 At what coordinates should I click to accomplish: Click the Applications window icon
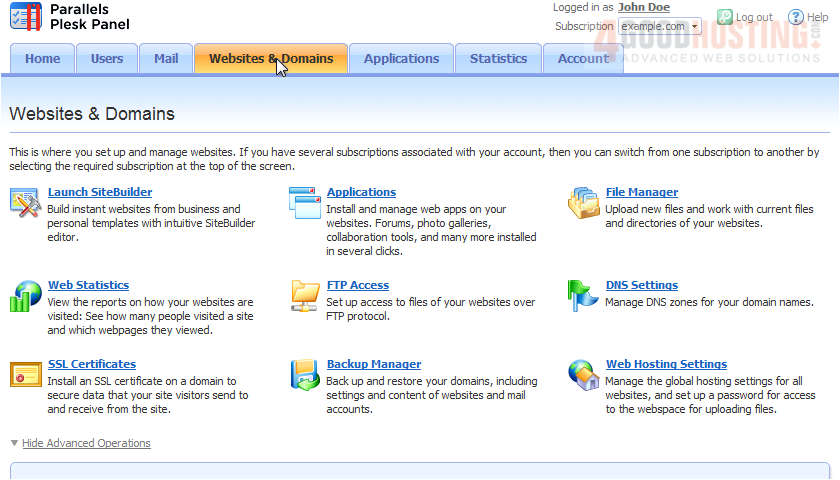click(304, 202)
